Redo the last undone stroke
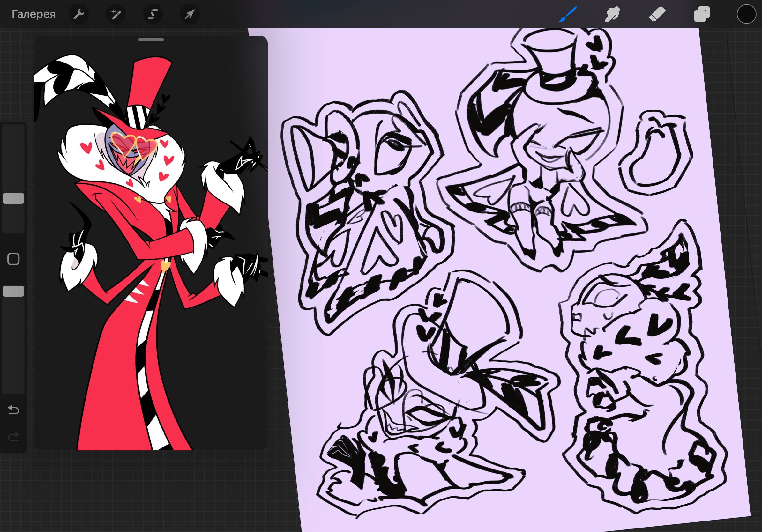This screenshot has width=762, height=532. [x=13, y=437]
